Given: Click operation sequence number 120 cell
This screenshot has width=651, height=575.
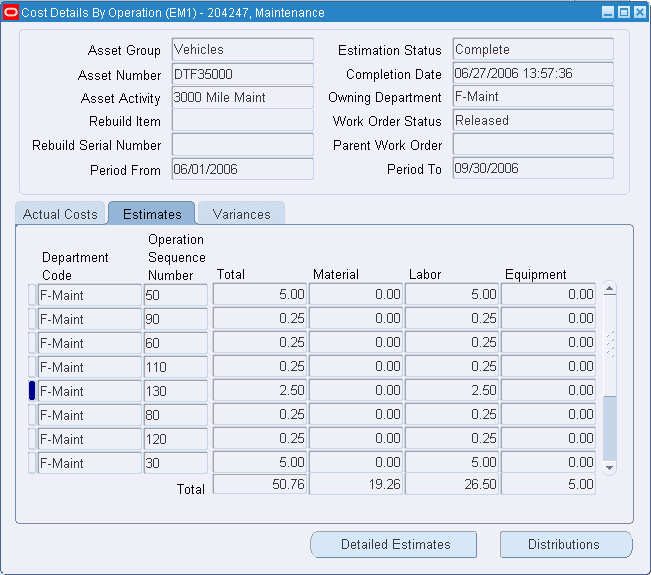Looking at the screenshot, I should tap(176, 439).
